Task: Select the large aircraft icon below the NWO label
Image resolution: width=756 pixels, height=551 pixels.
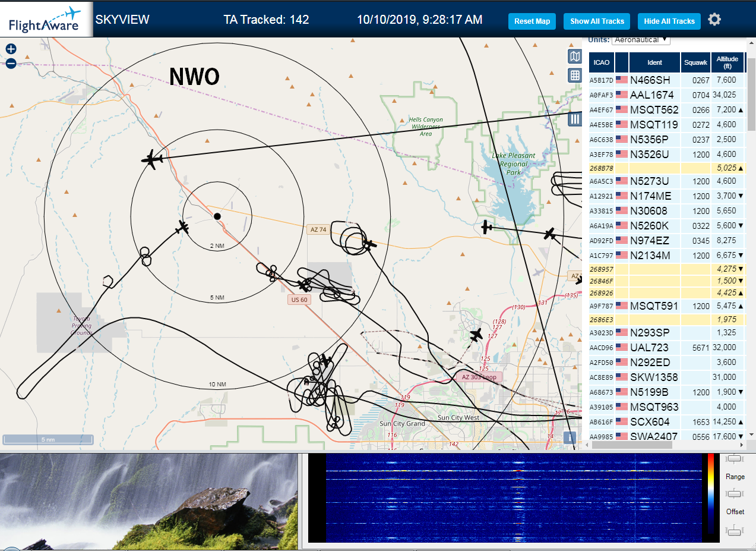Action: 153,159
